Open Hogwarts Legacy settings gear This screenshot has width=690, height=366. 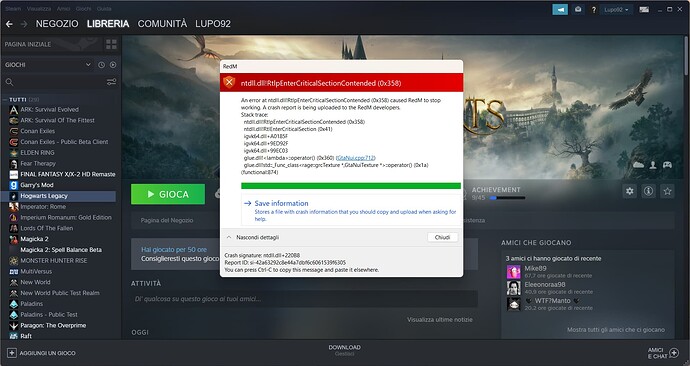pyautogui.click(x=630, y=191)
